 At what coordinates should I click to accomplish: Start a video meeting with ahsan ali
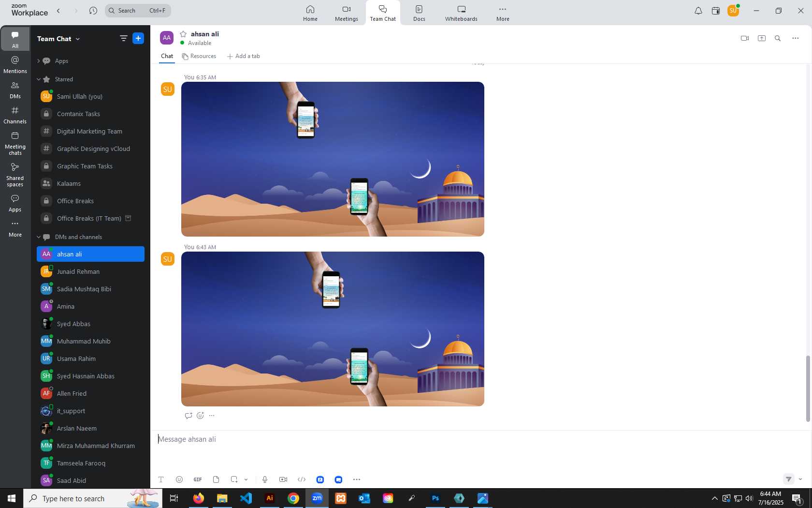coord(745,38)
